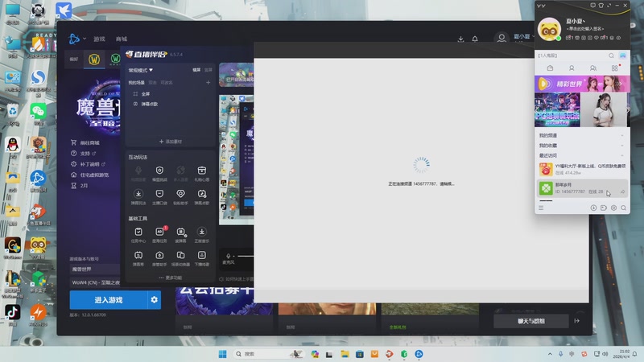
Task: Switch to 竖屏 portrait mode
Action: pyautogui.click(x=208, y=70)
